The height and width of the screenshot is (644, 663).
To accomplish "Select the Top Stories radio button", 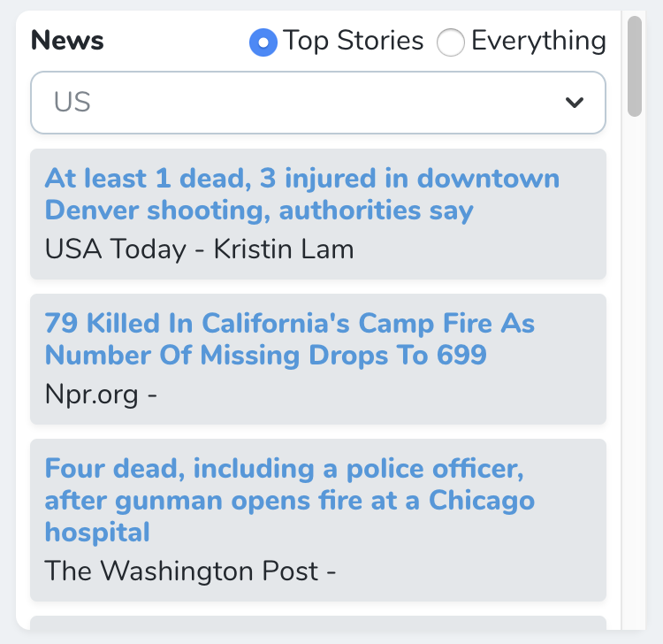I will [x=263, y=42].
